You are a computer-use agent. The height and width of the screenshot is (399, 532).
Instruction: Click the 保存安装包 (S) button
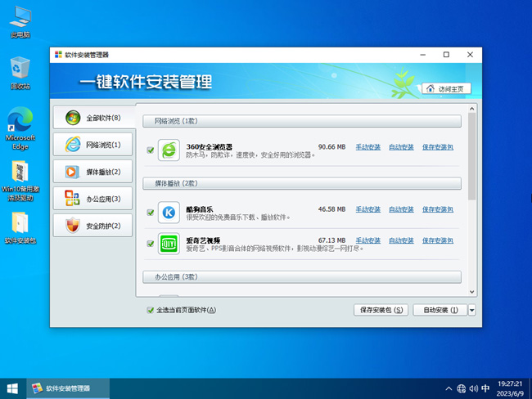[381, 310]
